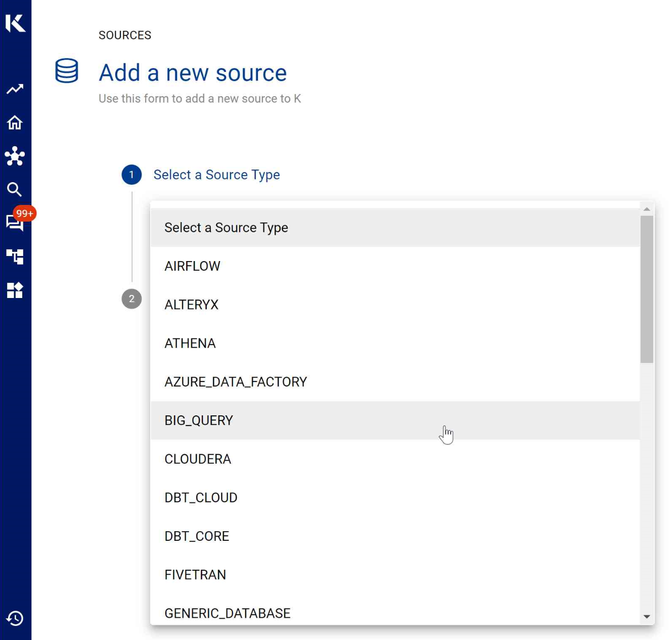Screen dimensions: 672x640
Task: Open the history clock icon
Action: pyautogui.click(x=15, y=618)
